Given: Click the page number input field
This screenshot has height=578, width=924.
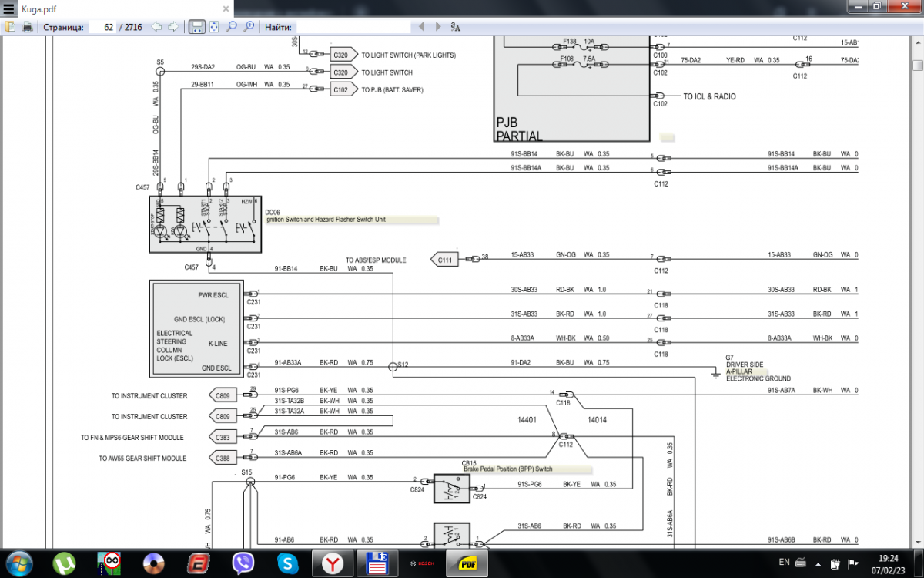Looking at the screenshot, I should click(102, 27).
